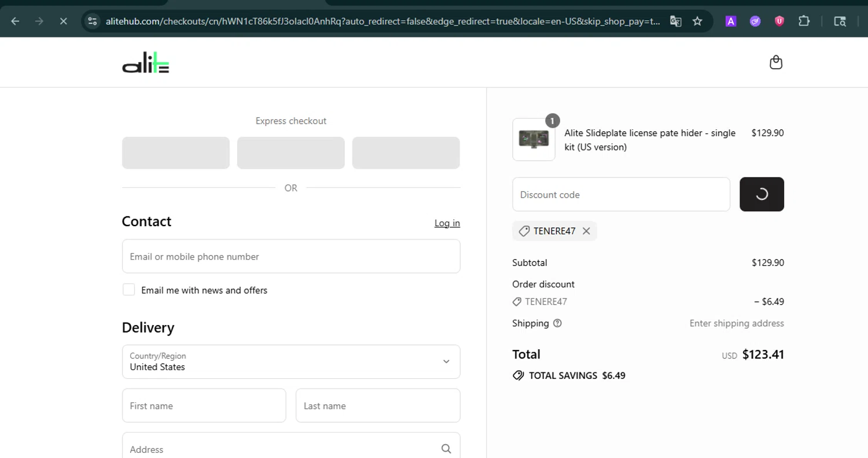
Task: Focus the Last name field
Action: coord(378,405)
